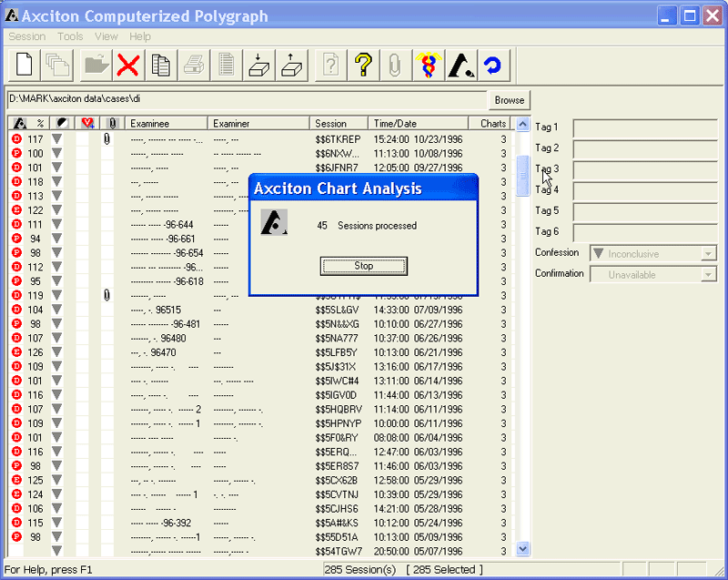
Task: Click the red heart V column header
Action: click(x=87, y=123)
